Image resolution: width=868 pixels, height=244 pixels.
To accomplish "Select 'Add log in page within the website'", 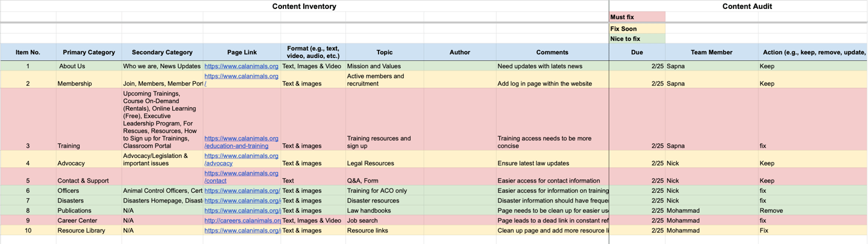I will (x=552, y=80).
